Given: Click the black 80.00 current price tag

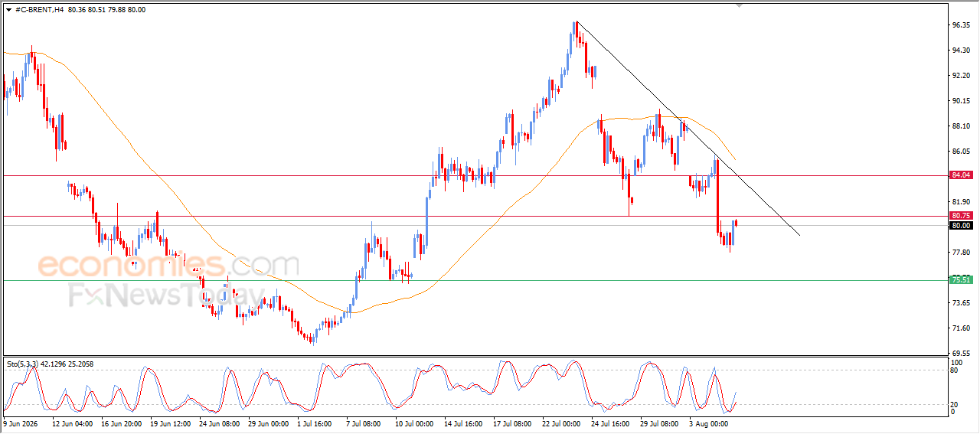Looking at the screenshot, I should point(961,226).
